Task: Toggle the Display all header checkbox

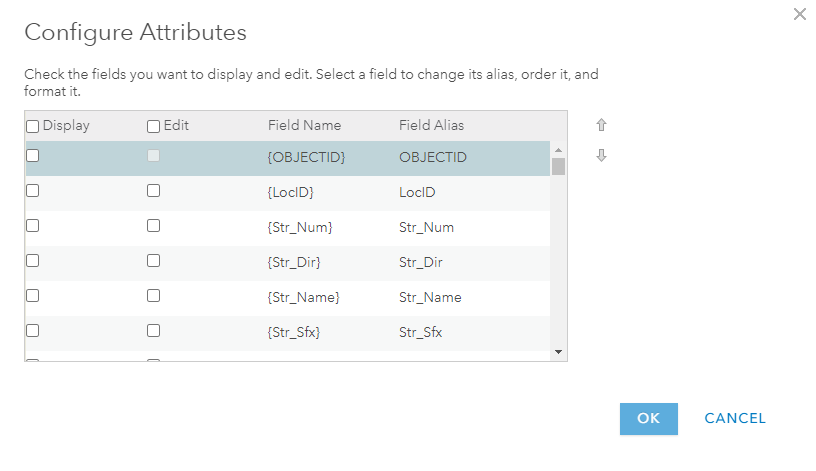Action: click(32, 127)
